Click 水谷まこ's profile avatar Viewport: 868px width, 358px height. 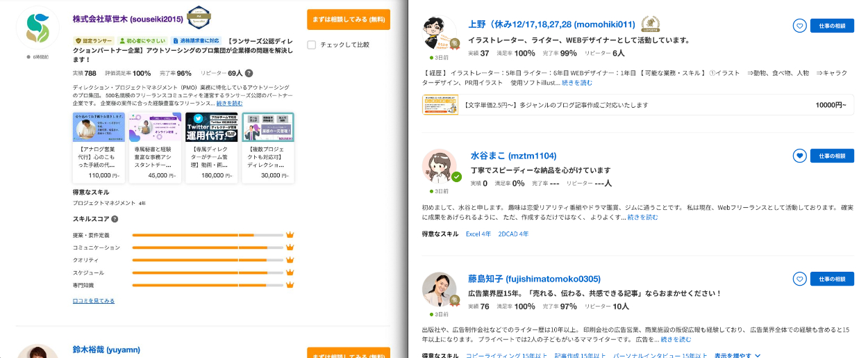(x=440, y=167)
